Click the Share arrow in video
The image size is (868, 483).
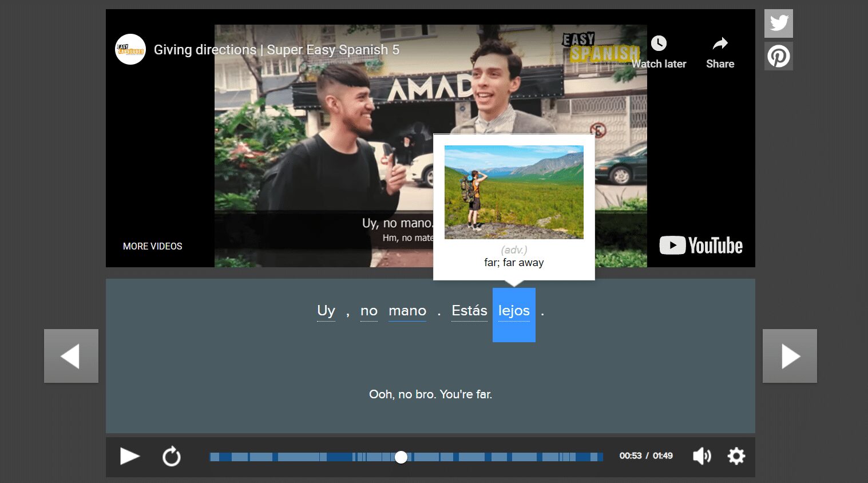pyautogui.click(x=720, y=43)
